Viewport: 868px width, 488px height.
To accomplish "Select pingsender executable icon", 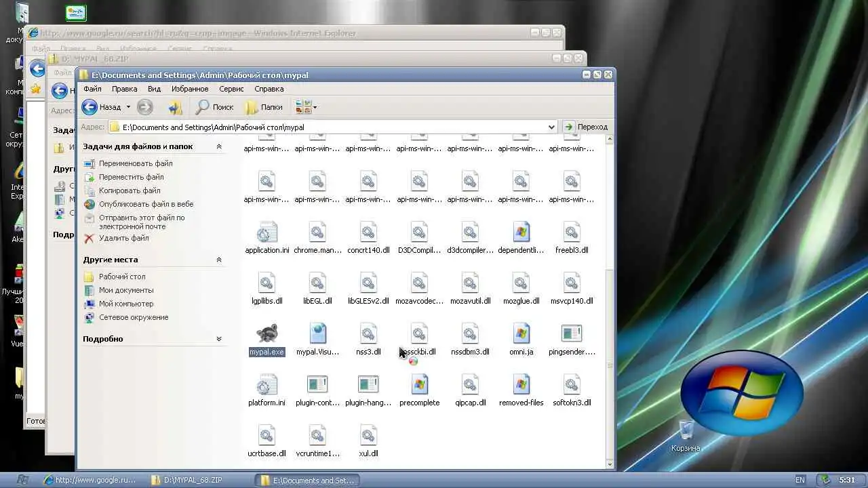I will [x=572, y=333].
